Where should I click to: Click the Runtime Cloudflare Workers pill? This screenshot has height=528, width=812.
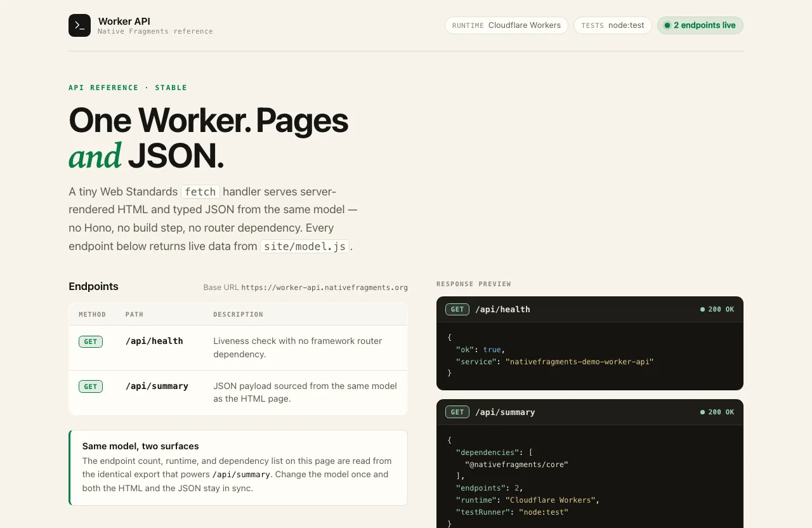[x=506, y=25]
